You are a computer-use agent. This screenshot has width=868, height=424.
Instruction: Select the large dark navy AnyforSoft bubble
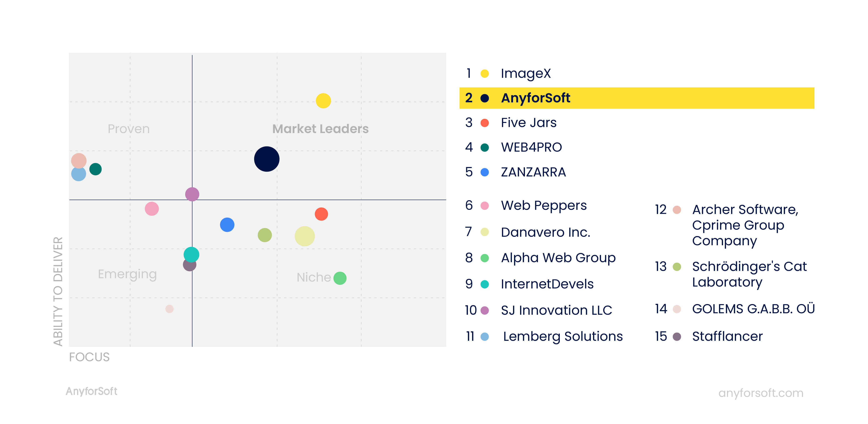(267, 159)
